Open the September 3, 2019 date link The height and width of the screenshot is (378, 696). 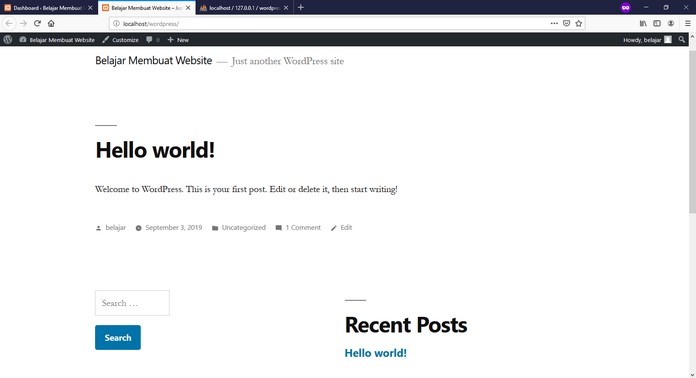[174, 228]
